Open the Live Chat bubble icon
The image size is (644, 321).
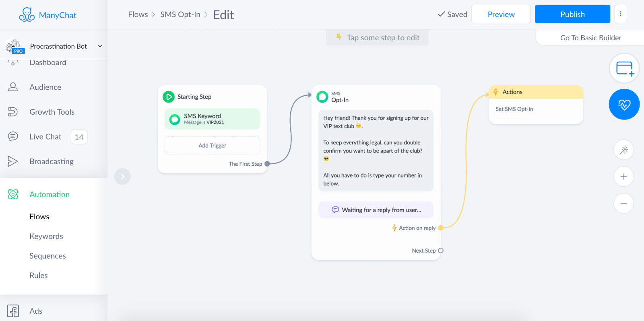point(13,137)
